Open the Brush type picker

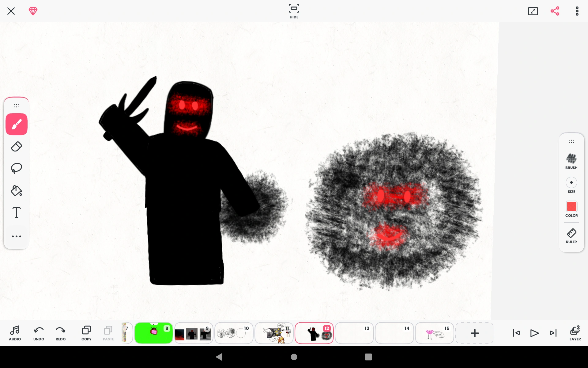(571, 161)
